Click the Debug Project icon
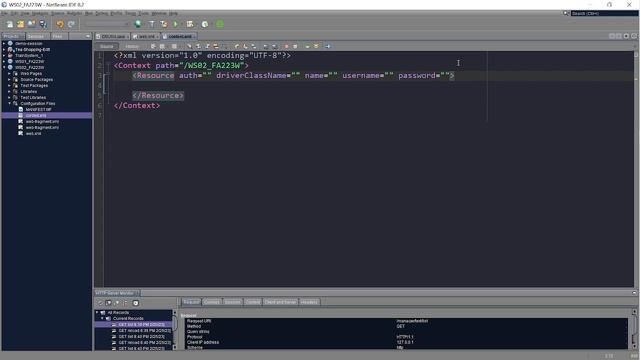This screenshot has height=360, width=640. (x=190, y=24)
